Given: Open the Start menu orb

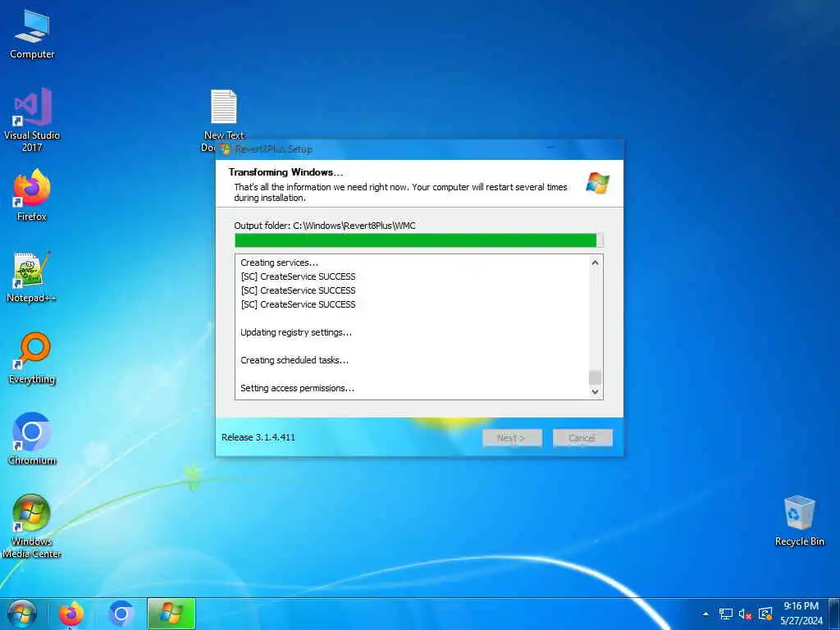Looking at the screenshot, I should pos(21,614).
